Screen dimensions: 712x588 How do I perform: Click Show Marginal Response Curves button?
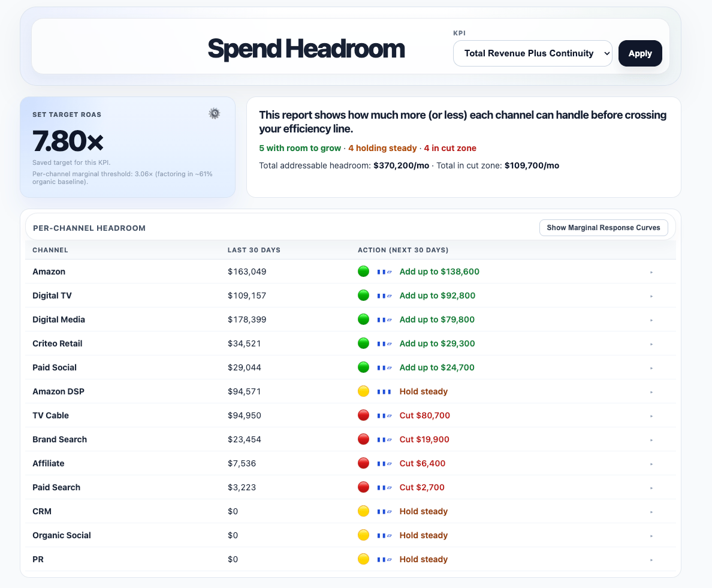(x=604, y=228)
